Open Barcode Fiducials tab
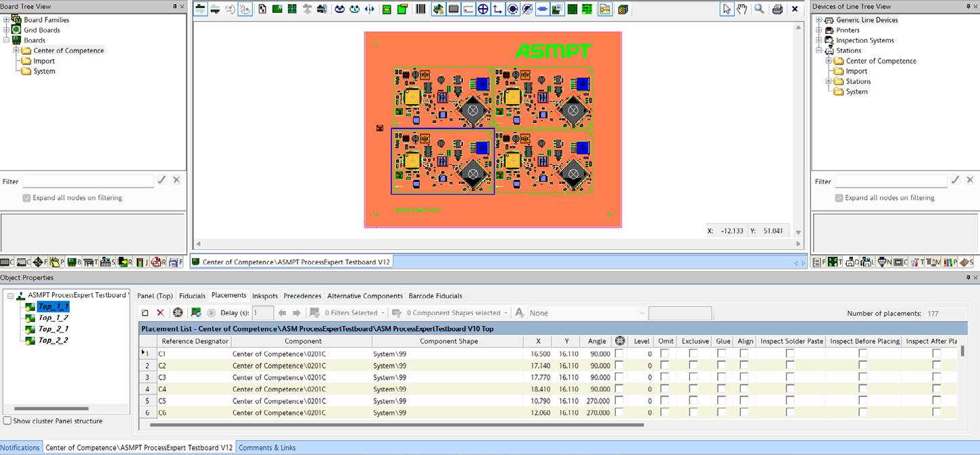 click(x=435, y=295)
